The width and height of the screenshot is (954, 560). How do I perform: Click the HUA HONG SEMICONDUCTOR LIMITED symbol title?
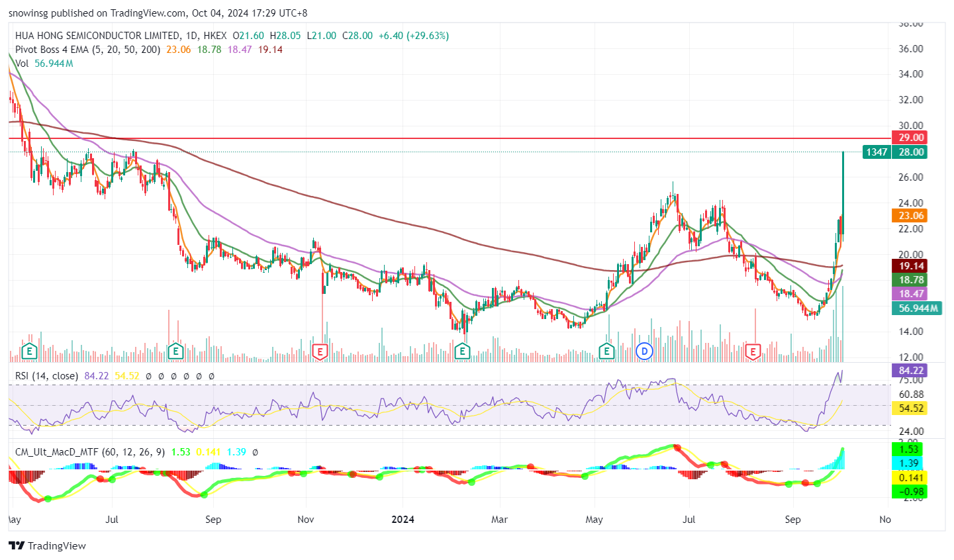pos(97,36)
